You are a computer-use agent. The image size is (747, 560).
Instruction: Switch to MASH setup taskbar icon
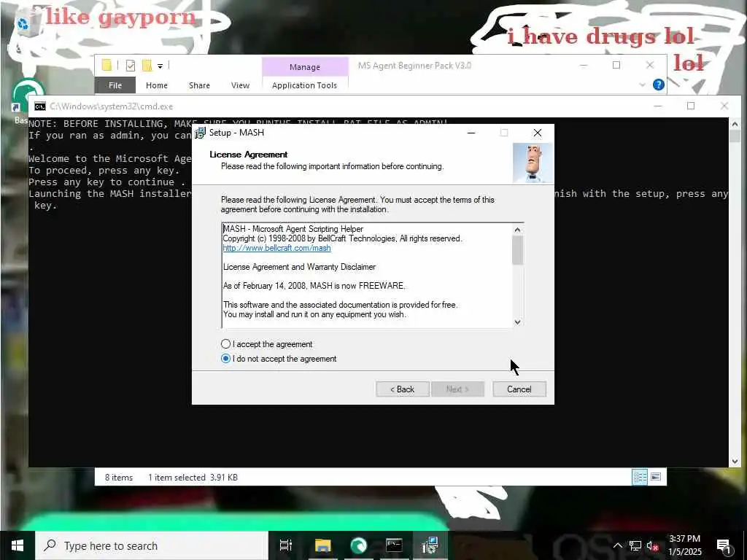(x=430, y=545)
